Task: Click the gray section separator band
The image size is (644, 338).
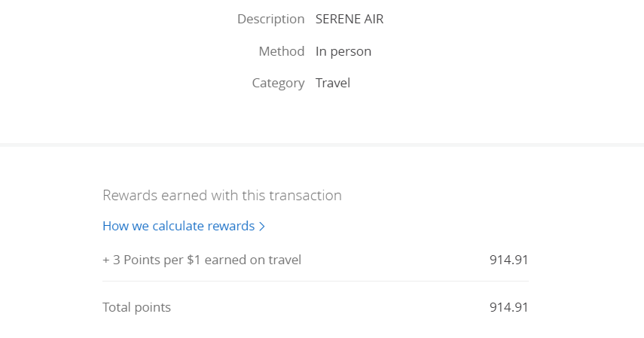Action: point(322,144)
